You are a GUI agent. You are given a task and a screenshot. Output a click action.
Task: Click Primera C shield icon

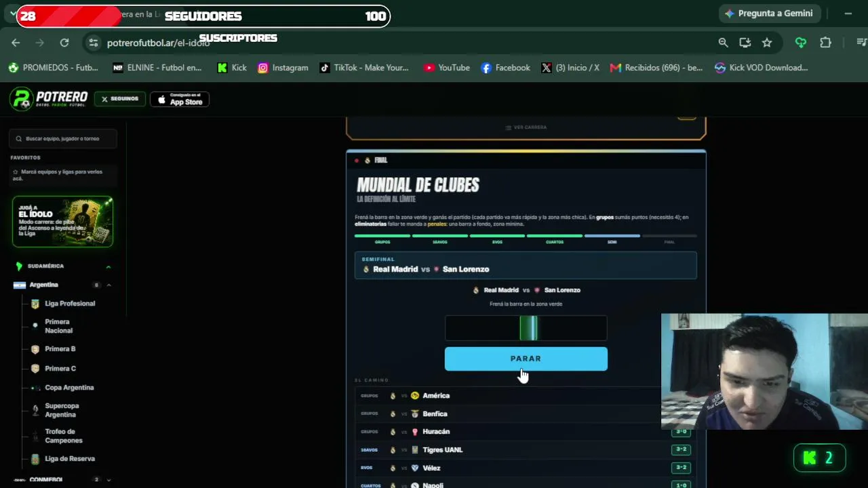[35, 369]
